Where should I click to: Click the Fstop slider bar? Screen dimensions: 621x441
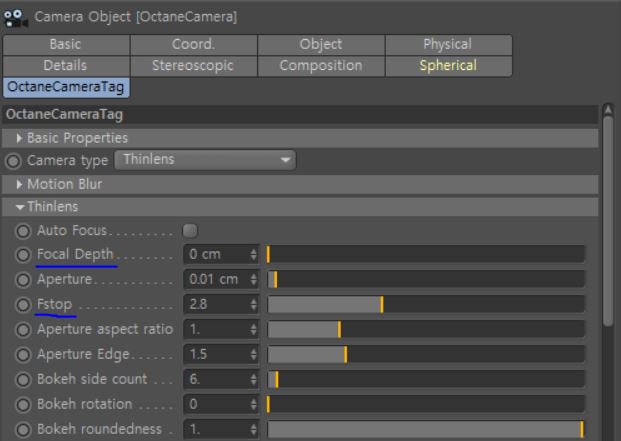(426, 304)
